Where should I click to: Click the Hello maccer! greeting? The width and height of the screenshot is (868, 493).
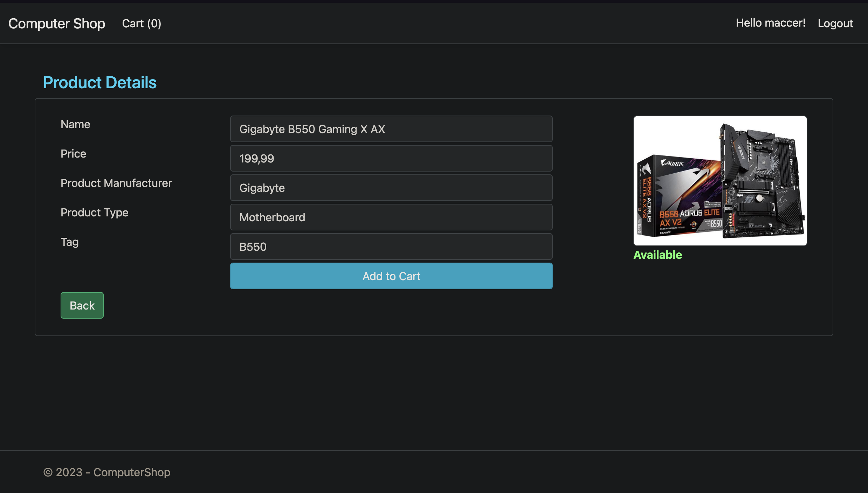(771, 22)
